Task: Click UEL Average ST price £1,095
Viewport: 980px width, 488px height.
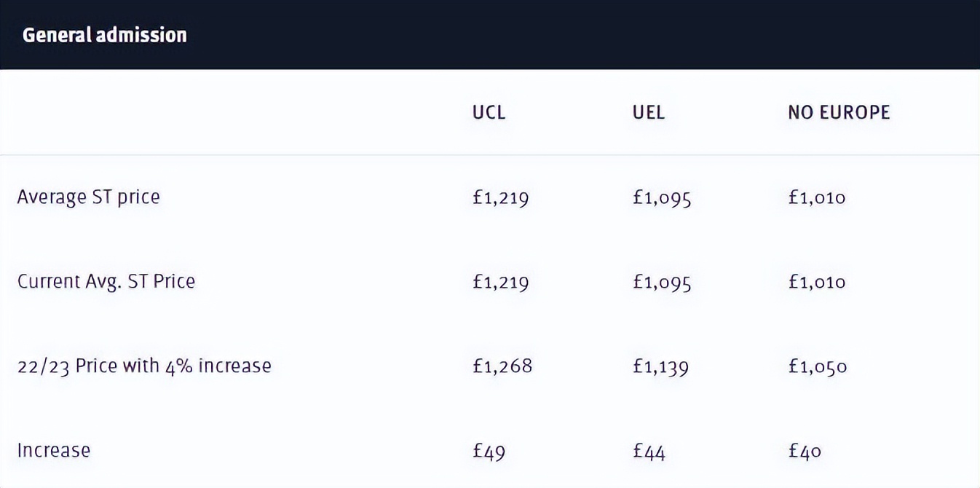Action: [662, 197]
